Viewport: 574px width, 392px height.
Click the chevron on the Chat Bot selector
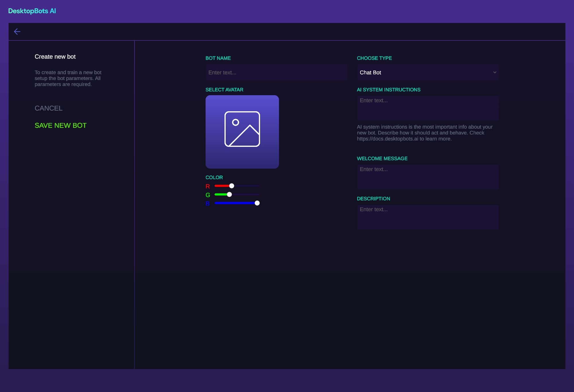tap(495, 73)
